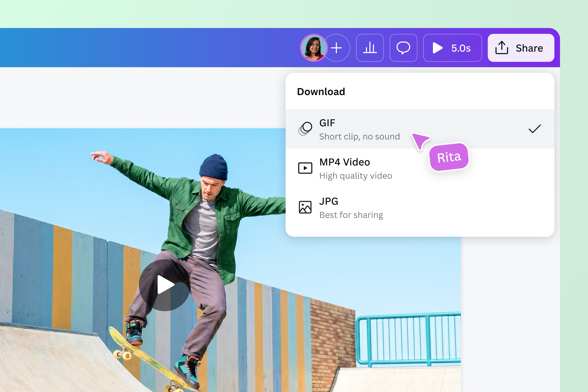Click the 'High quality video' description

[356, 176]
